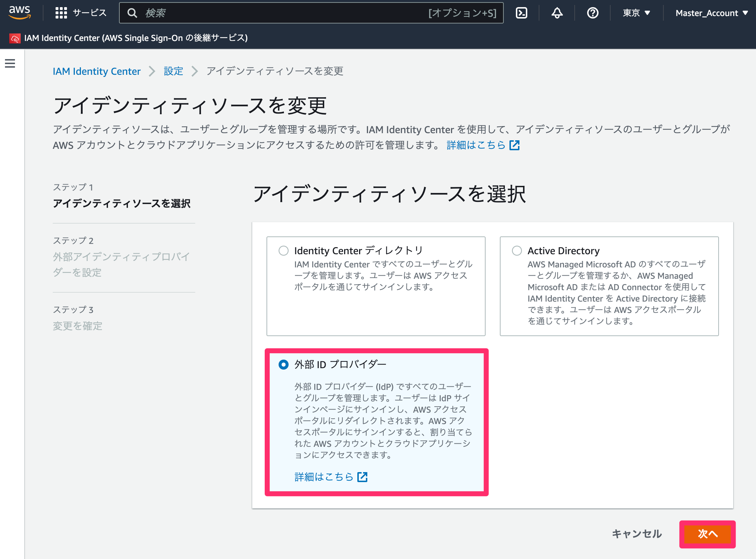
Task: Click the AWS logo home icon
Action: (20, 13)
